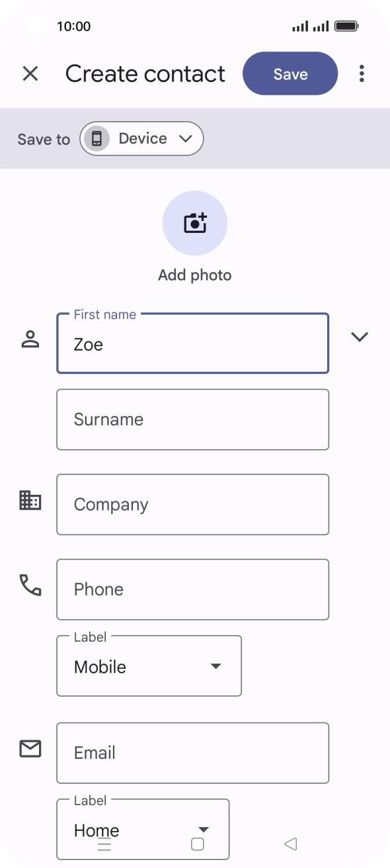The image size is (390, 868).
Task: Tap the Add photo camera icon
Action: click(194, 223)
